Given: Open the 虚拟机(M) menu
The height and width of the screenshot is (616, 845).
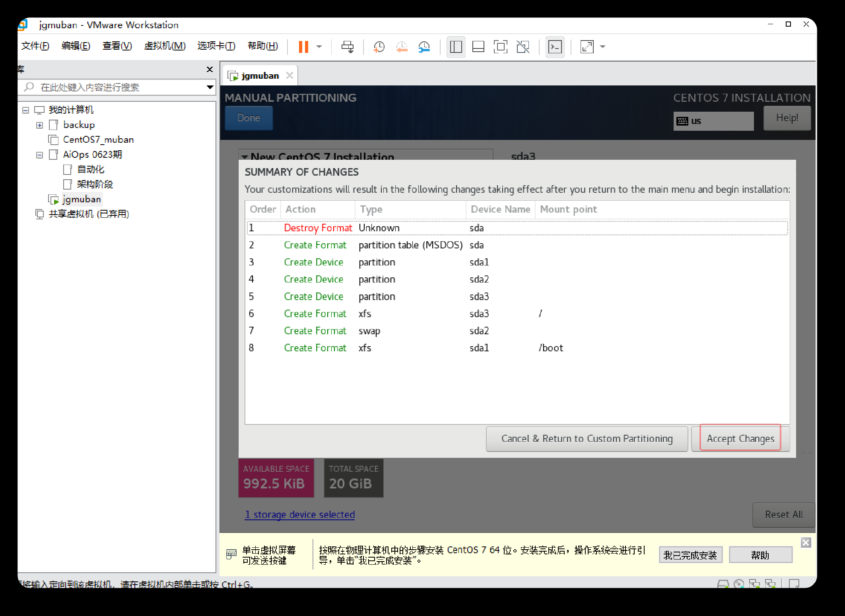Looking at the screenshot, I should tap(165, 46).
